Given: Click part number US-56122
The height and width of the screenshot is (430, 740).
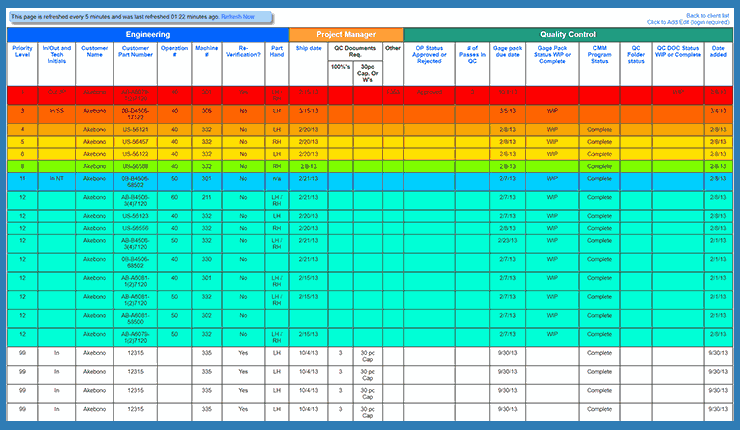Looking at the screenshot, I should (x=135, y=154).
